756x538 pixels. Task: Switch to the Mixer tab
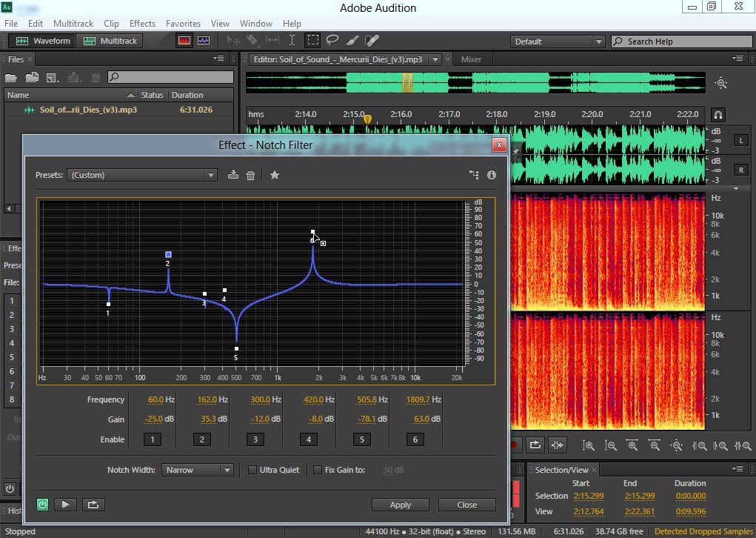click(471, 59)
